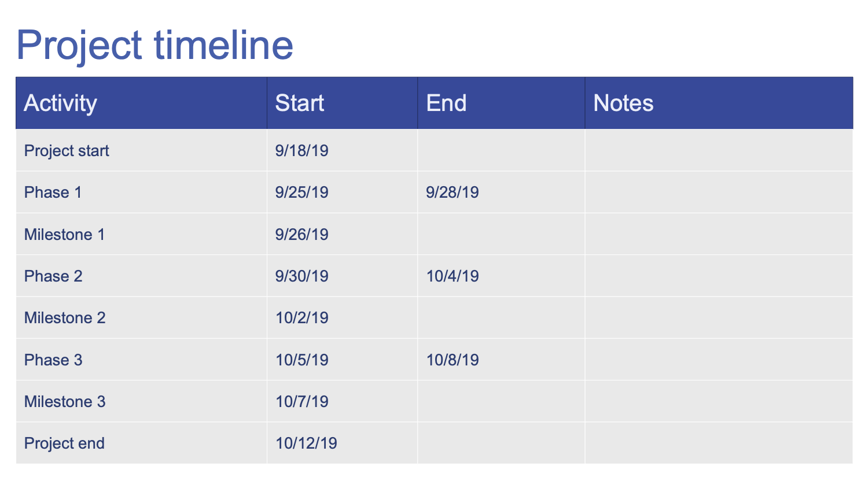Select the Phase 3 cell

click(x=53, y=360)
